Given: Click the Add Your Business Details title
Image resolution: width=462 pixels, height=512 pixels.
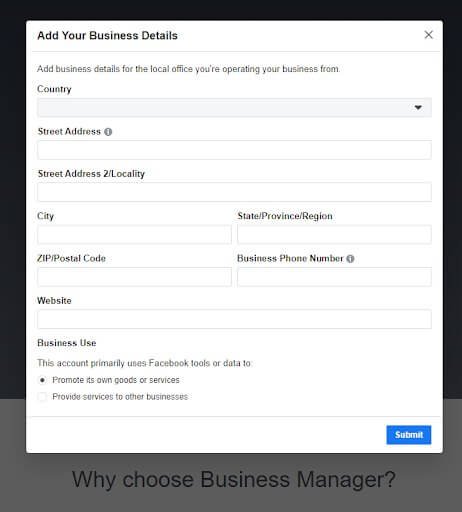Looking at the screenshot, I should 107,36.
